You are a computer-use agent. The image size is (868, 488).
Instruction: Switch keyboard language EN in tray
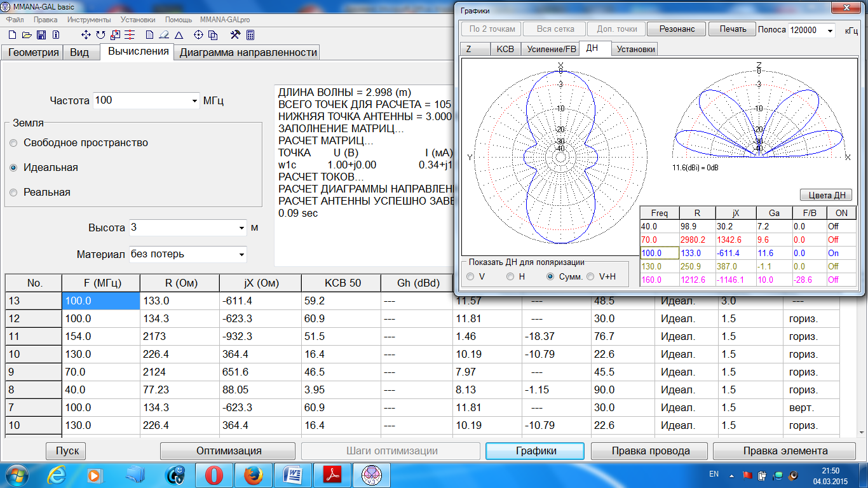[x=714, y=475]
